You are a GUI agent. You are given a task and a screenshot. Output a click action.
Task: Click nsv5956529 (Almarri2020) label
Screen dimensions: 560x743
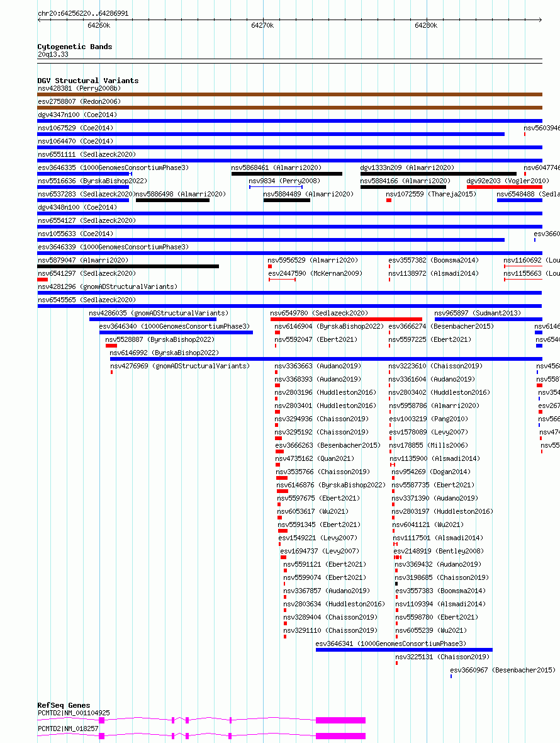[313, 261]
